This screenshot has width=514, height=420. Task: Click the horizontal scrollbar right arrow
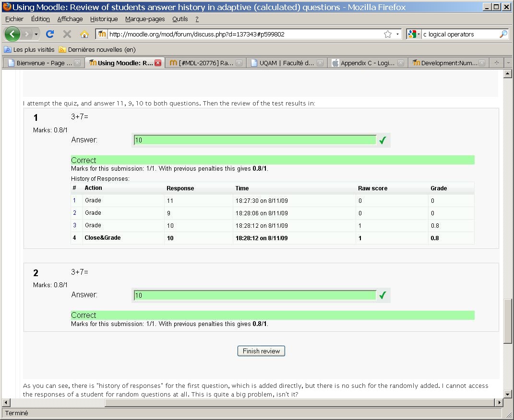point(499,402)
